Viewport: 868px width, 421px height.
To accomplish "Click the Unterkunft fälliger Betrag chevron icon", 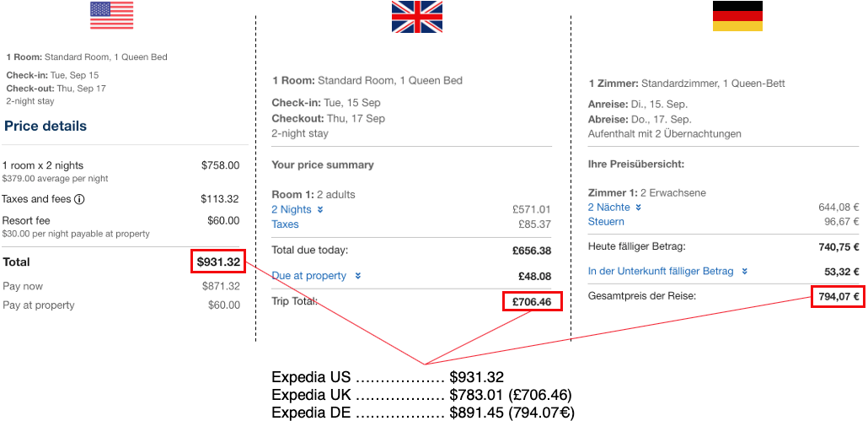I will pyautogui.click(x=745, y=271).
